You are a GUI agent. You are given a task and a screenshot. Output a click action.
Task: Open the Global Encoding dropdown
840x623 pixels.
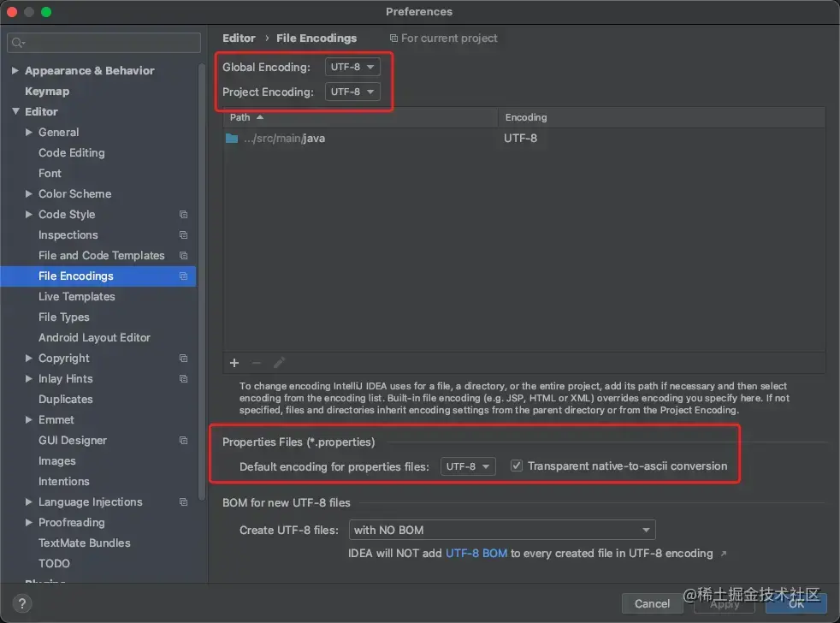coord(352,67)
